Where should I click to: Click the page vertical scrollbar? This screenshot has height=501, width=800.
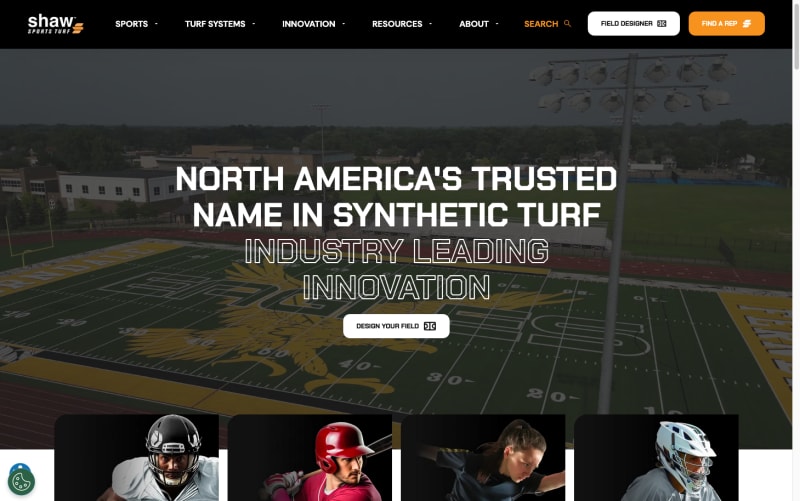click(796, 250)
